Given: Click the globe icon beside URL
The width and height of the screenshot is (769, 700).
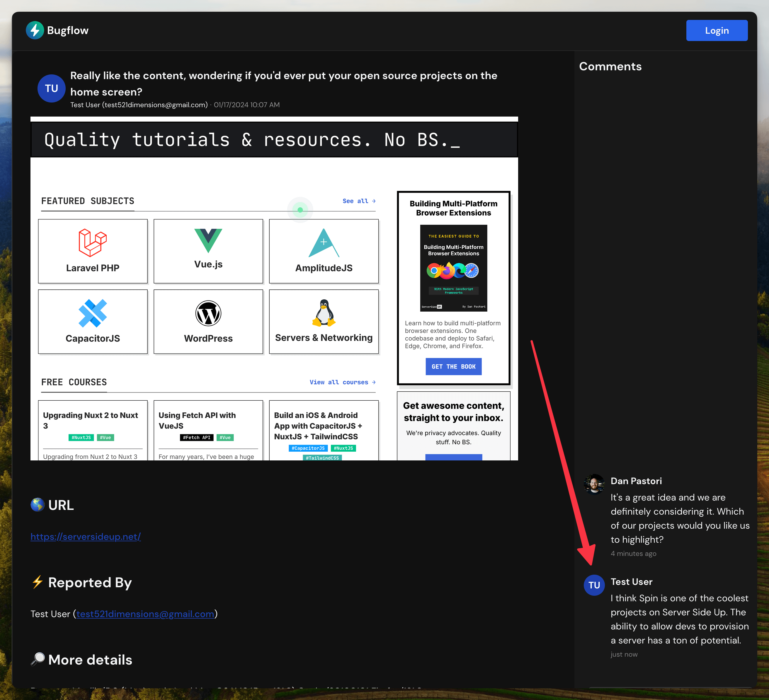Looking at the screenshot, I should pos(38,505).
